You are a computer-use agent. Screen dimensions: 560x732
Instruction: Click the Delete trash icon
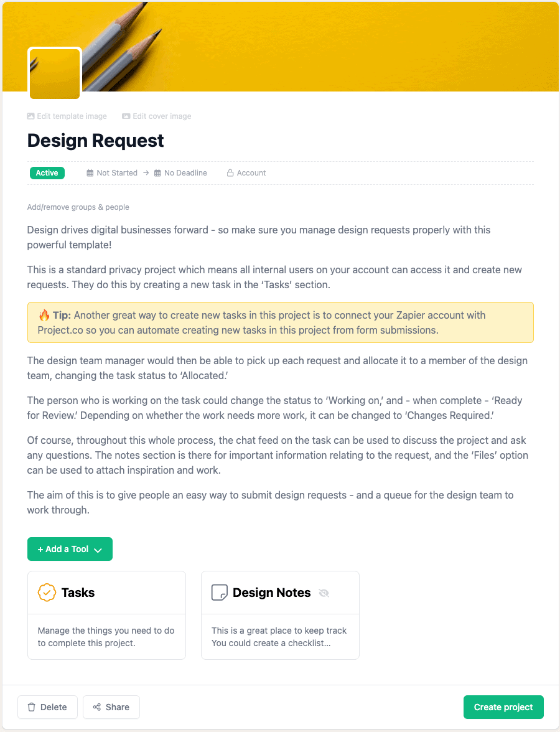[32, 707]
